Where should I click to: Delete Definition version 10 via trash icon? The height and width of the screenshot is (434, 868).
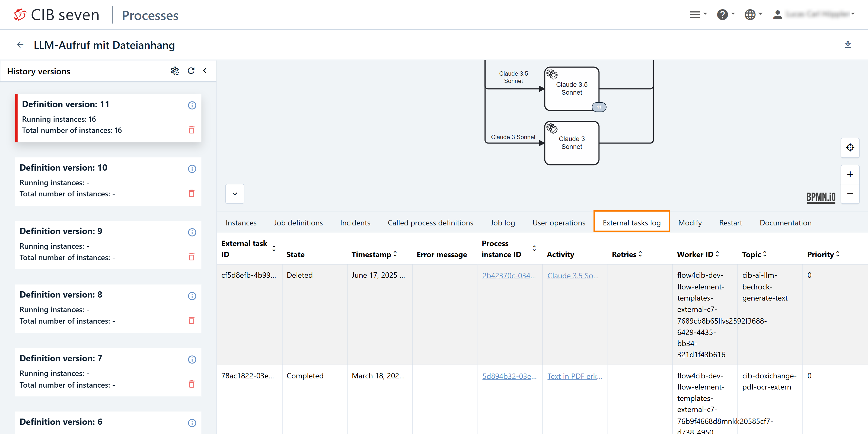coord(192,193)
